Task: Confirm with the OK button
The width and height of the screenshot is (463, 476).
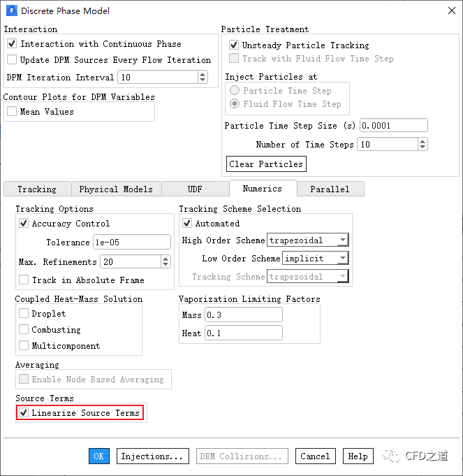Action: (x=99, y=456)
